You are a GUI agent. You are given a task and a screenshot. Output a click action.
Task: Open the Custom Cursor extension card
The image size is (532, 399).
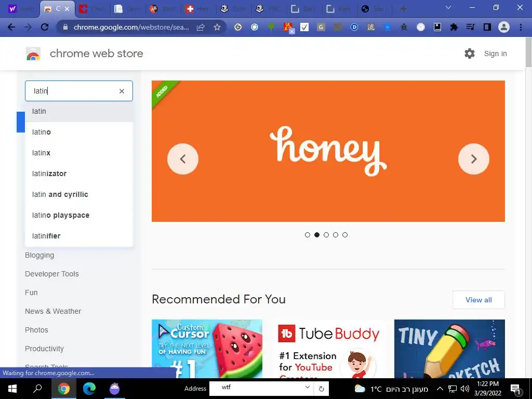point(207,349)
